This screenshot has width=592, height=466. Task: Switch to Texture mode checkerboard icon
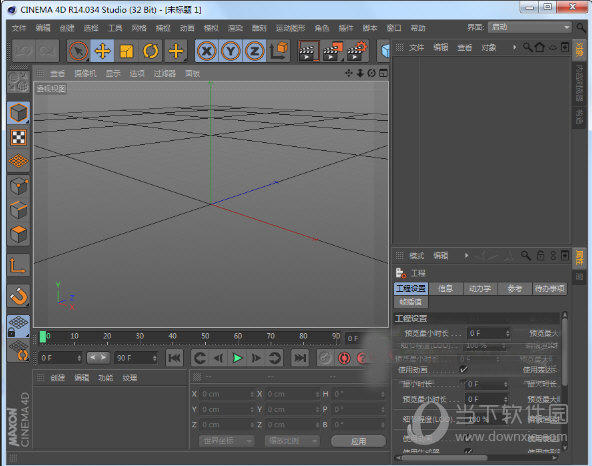click(x=18, y=137)
